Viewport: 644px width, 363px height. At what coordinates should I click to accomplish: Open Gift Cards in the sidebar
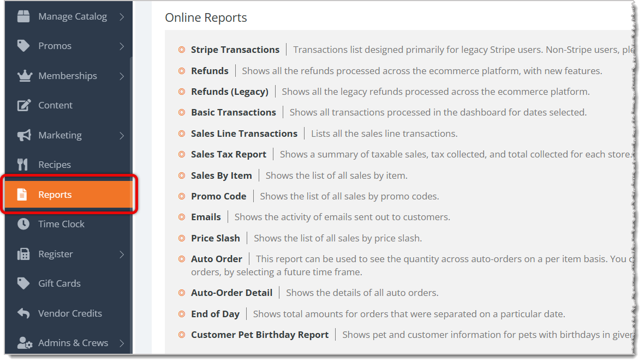(69, 283)
